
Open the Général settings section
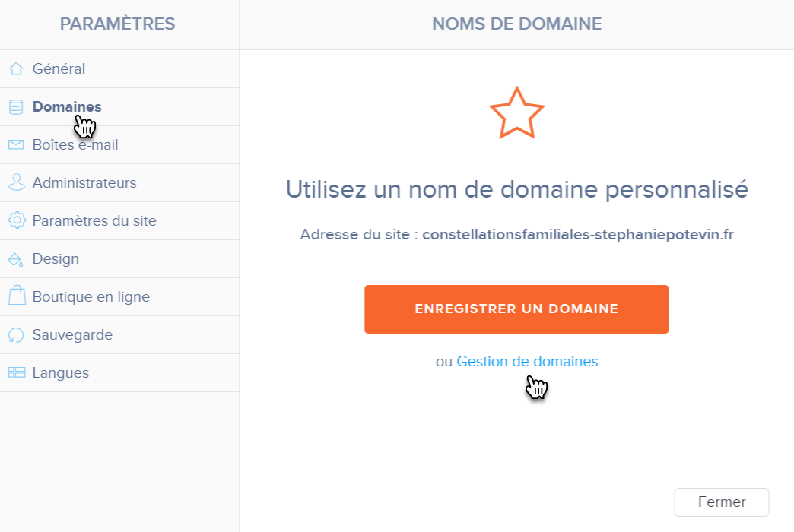pos(59,69)
